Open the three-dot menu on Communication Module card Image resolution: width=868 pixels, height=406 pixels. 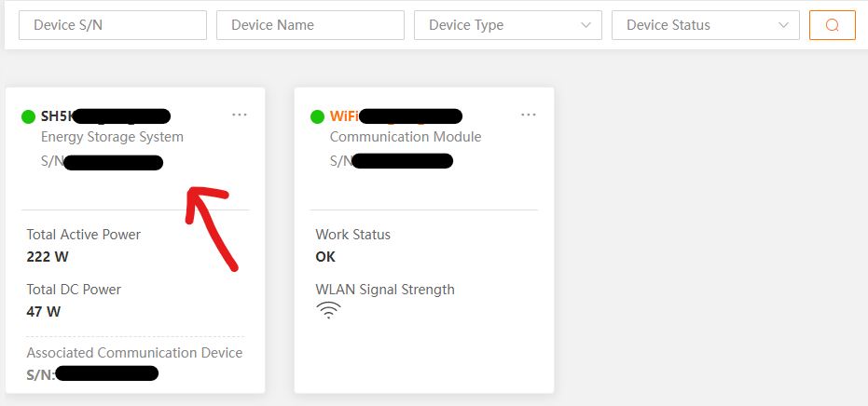pos(529,115)
